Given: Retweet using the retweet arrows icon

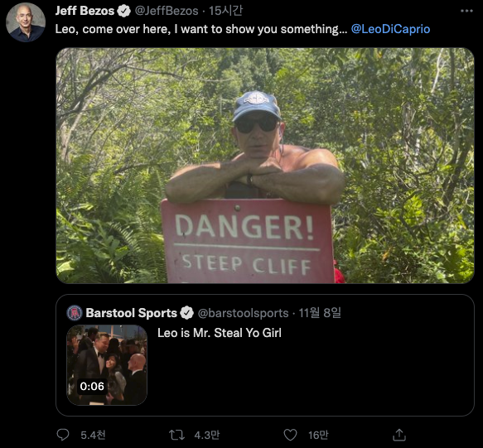Looking at the screenshot, I should [176, 435].
